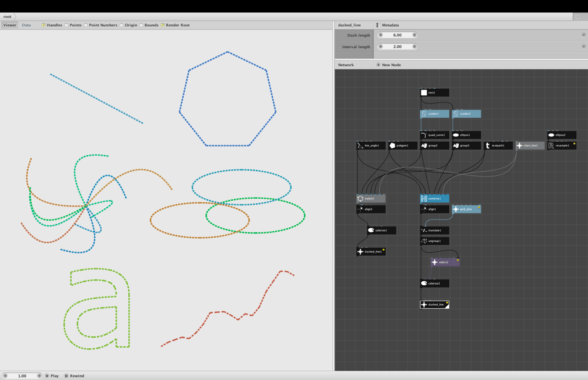This screenshot has height=380, width=588.
Task: Step frame number forward
Action: point(39,375)
